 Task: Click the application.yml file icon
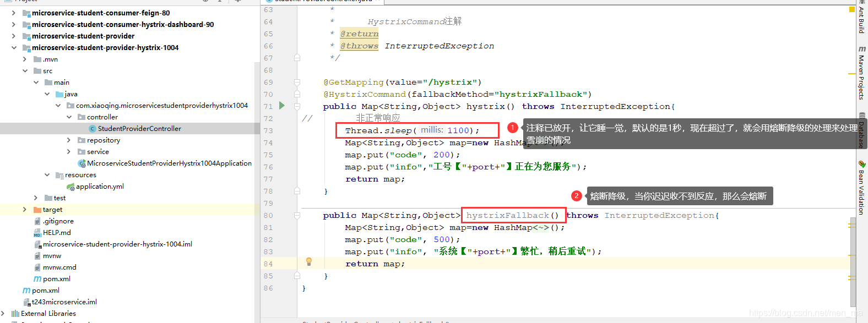70,187
